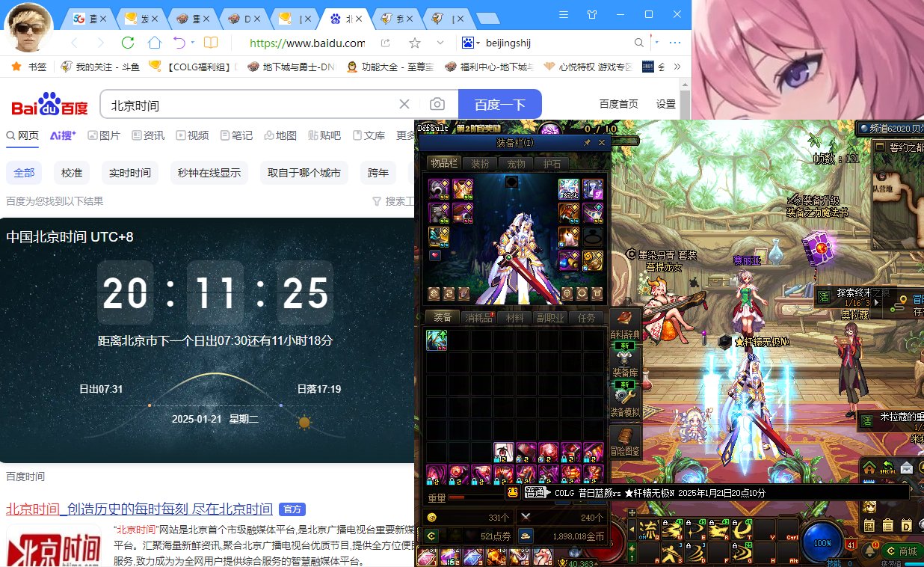Filter results by 秒钟在线显示
Image resolution: width=924 pixels, height=567 pixels.
coord(209,173)
